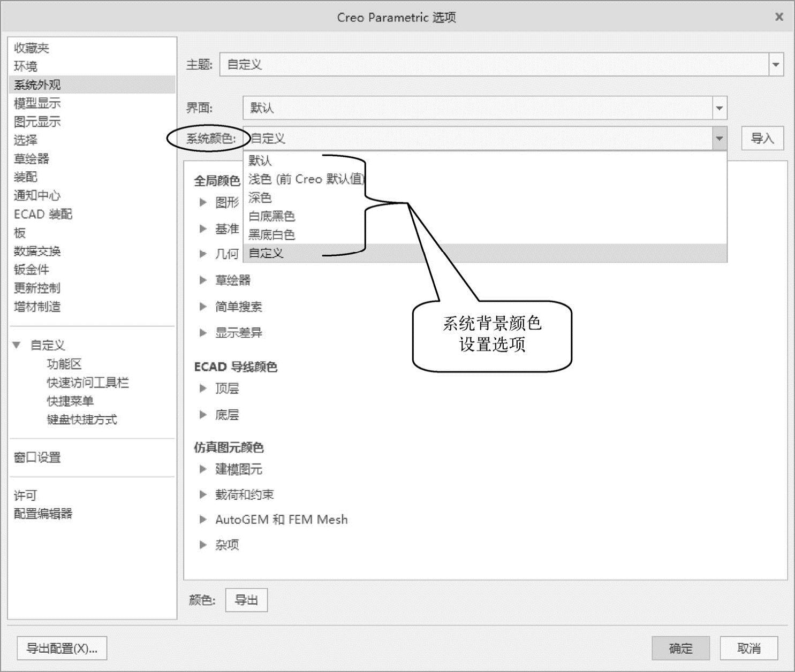The image size is (795, 672).
Task: Confirm with the 确定 button
Action: point(680,648)
